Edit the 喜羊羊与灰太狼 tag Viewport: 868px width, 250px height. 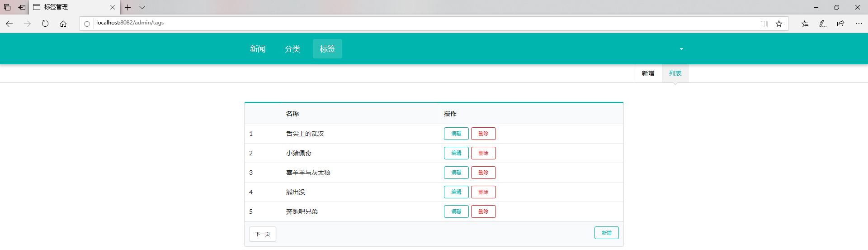(x=456, y=173)
